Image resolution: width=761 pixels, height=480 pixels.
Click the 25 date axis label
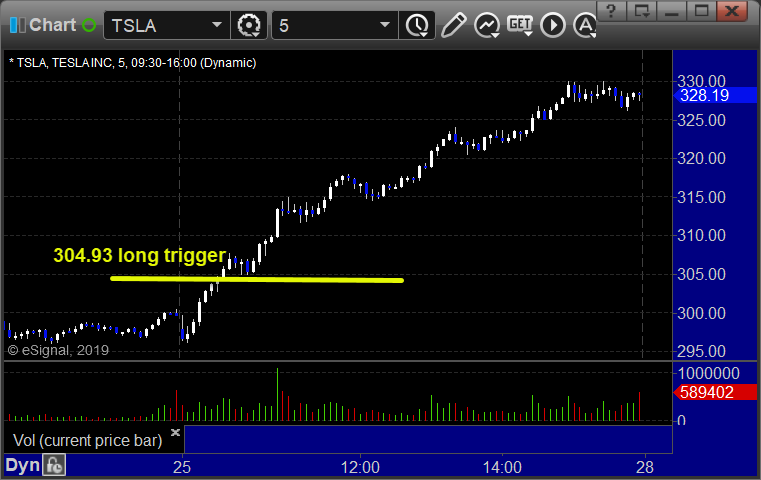pos(182,467)
